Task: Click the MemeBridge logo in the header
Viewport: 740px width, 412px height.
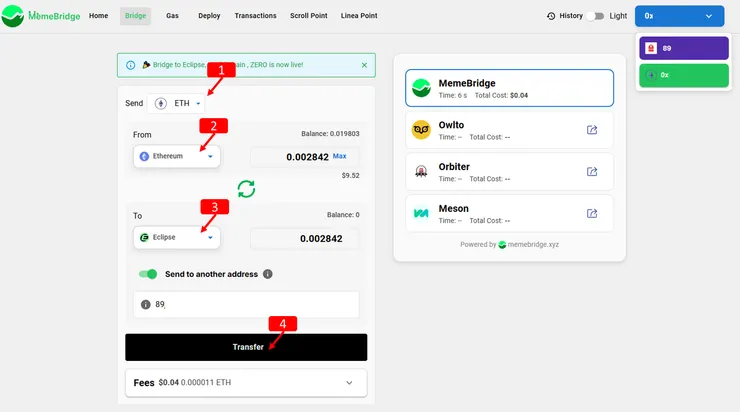Action: [x=41, y=16]
